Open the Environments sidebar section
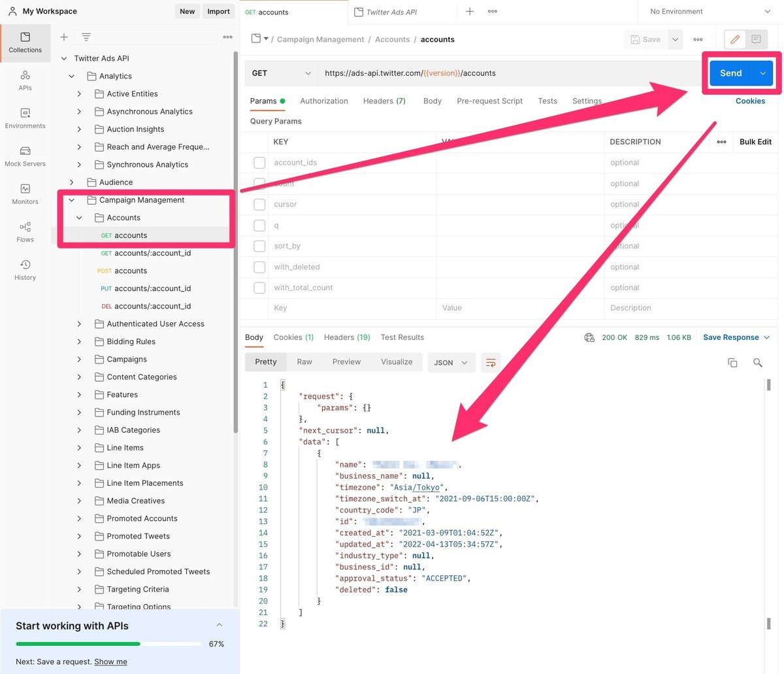 [x=25, y=119]
